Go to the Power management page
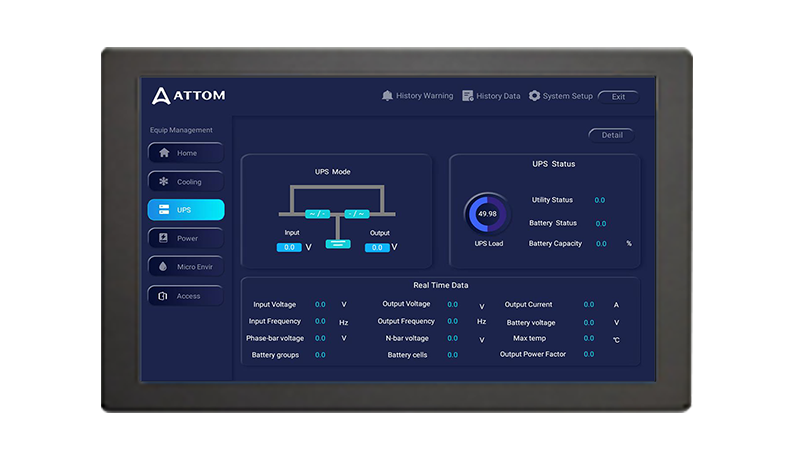The image size is (800, 450). (x=186, y=239)
